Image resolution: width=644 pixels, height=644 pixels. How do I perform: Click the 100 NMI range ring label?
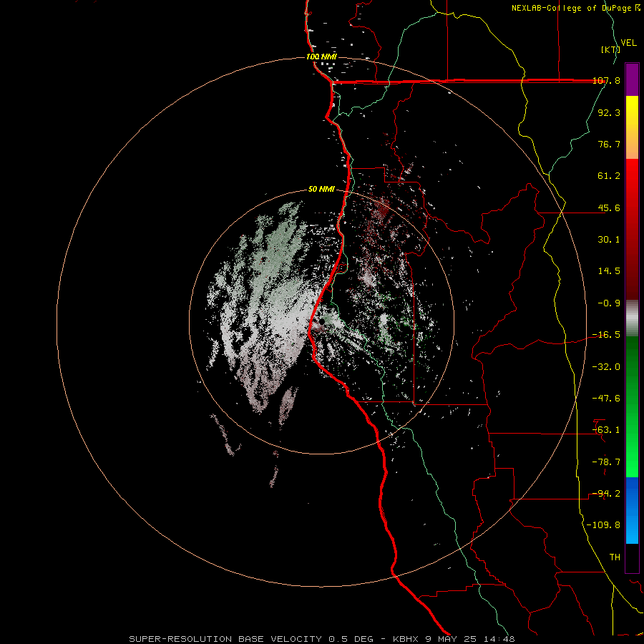pos(321,57)
